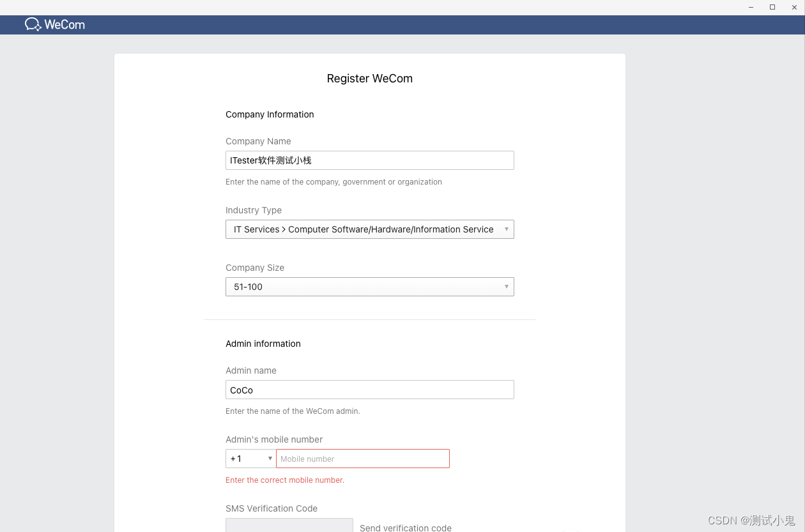Maximize the WeCom window
Screen dimensions: 805x532
coord(772,7)
